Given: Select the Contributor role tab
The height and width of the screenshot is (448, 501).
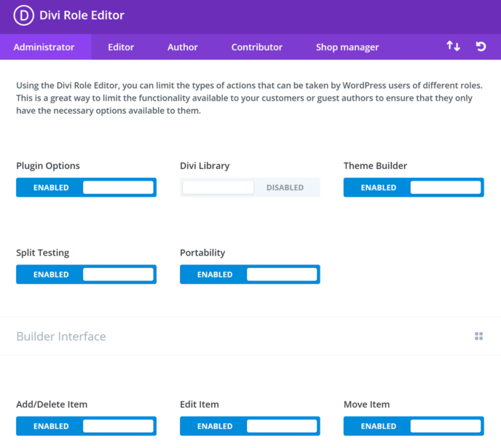Looking at the screenshot, I should pos(257,47).
